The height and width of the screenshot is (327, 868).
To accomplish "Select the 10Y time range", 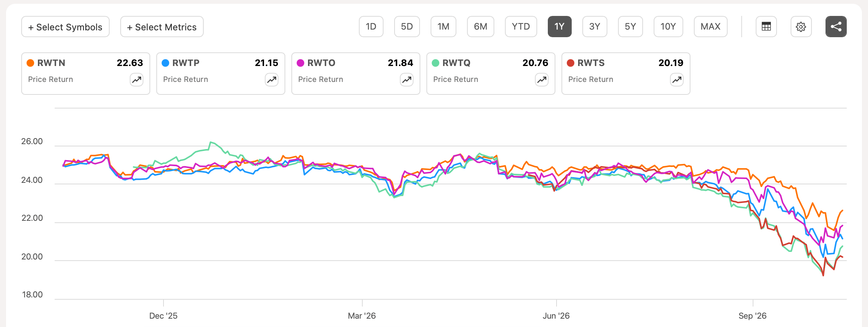I will (668, 27).
